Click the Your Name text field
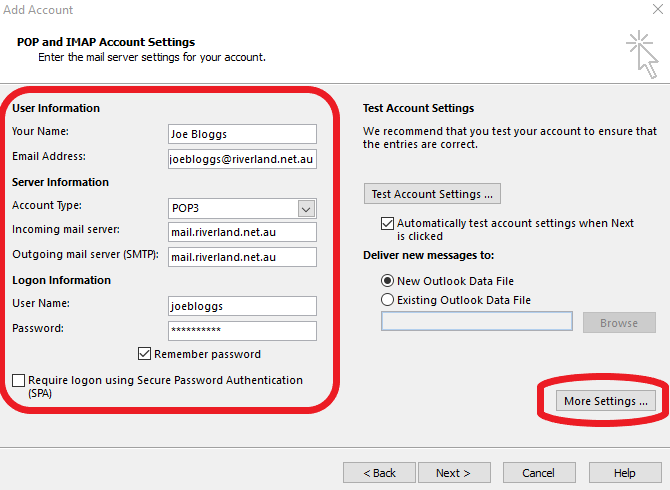Viewport: 670px width, 490px height. click(x=242, y=134)
